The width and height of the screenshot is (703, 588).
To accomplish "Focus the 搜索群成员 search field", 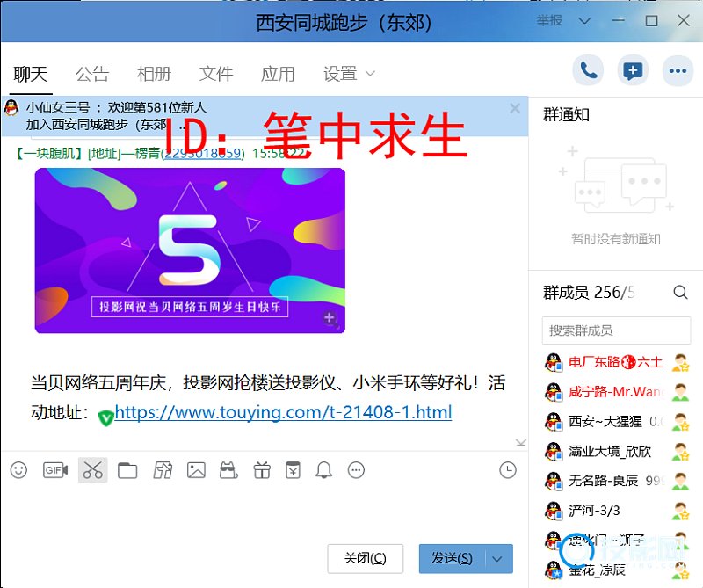I will (x=617, y=330).
